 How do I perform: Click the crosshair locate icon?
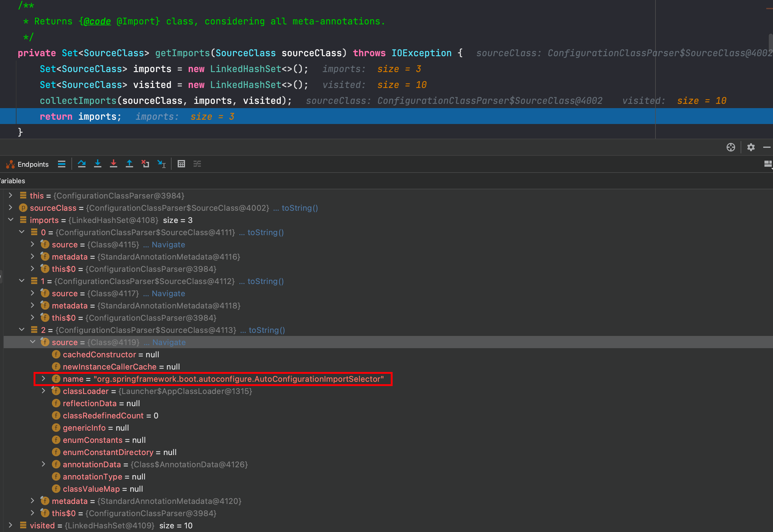[x=731, y=147]
